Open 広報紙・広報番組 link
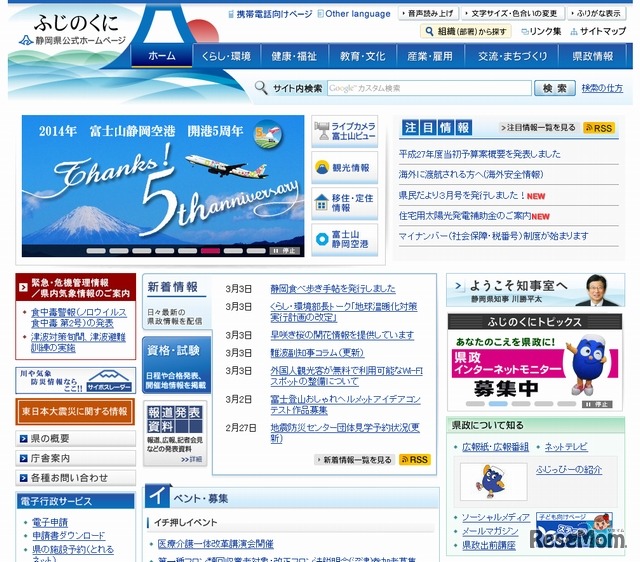Viewport: 640px width, 562px height. (x=496, y=447)
